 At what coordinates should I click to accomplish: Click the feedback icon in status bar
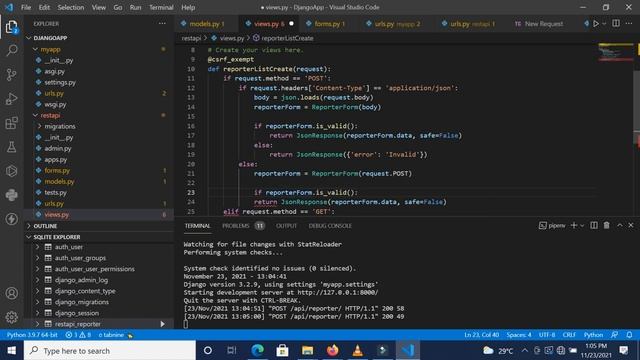(614, 335)
